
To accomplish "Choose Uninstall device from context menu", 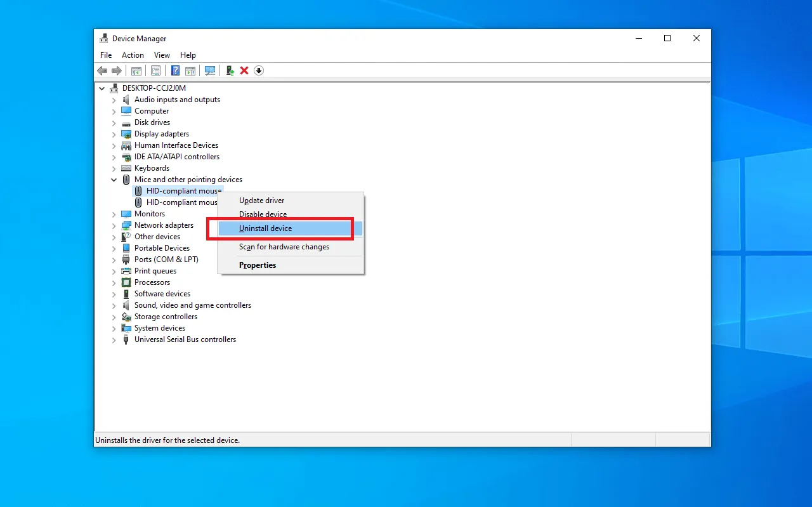I will click(x=291, y=228).
